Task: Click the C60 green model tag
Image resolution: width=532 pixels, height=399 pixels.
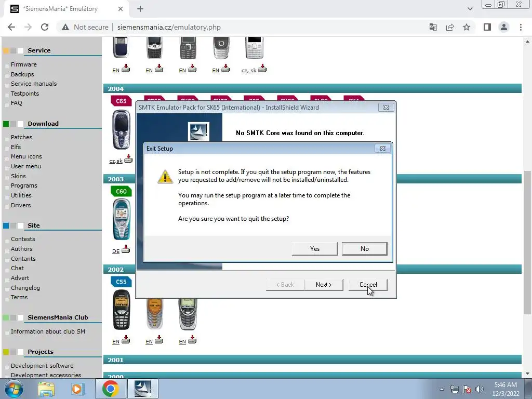Action: click(121, 191)
